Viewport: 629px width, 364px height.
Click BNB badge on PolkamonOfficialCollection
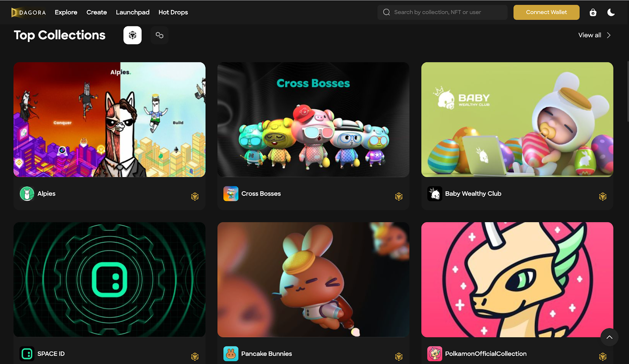click(603, 357)
